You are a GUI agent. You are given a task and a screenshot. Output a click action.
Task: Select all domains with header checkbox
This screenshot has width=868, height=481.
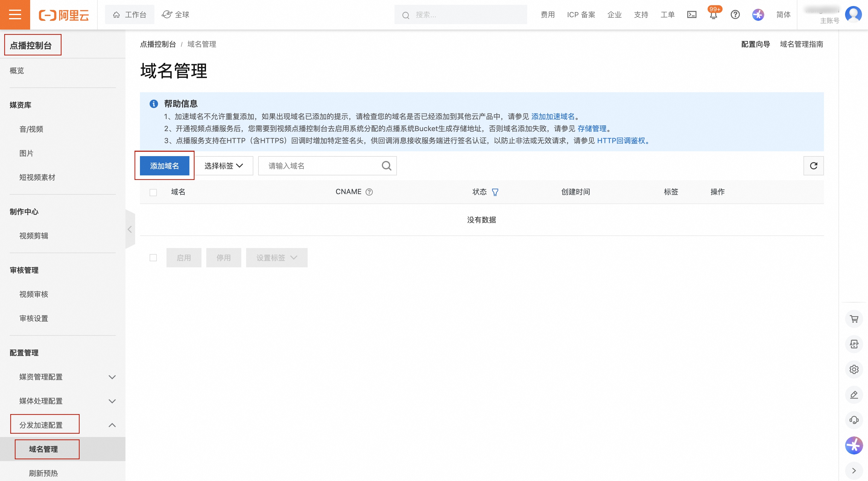tap(153, 192)
